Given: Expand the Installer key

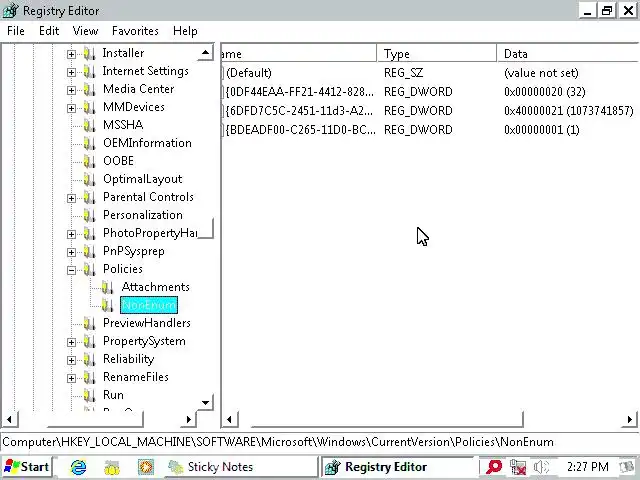Looking at the screenshot, I should tap(71, 54).
